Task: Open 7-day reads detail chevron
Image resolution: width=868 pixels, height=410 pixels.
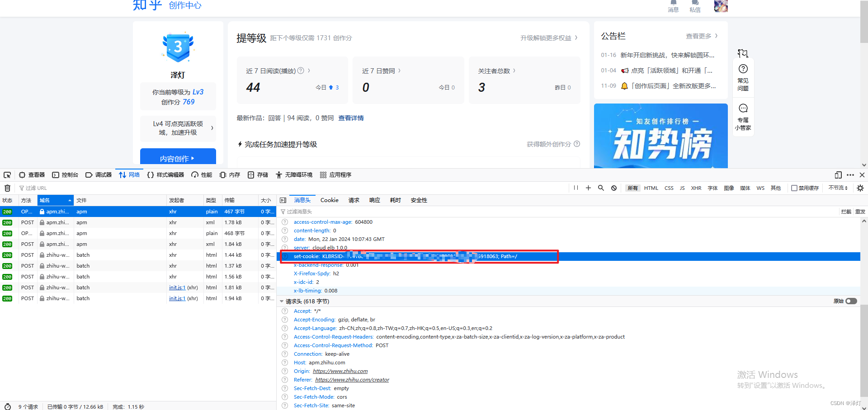Action: tap(309, 71)
